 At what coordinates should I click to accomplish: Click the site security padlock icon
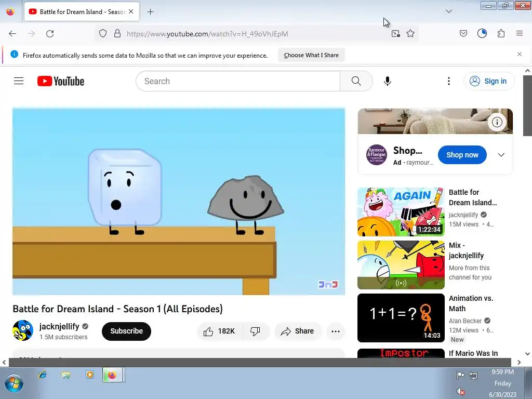117,34
